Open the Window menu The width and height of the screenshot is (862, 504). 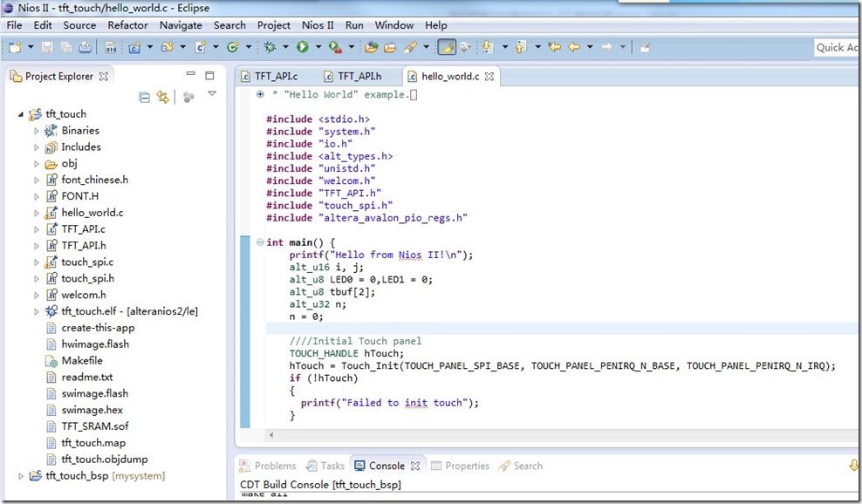pyautogui.click(x=393, y=25)
